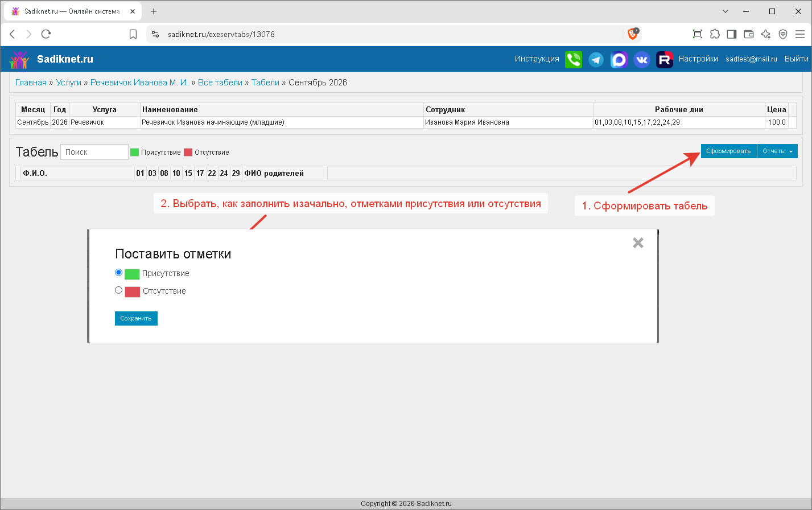Click the red Отсутствие legend swatch near the search box

click(188, 152)
